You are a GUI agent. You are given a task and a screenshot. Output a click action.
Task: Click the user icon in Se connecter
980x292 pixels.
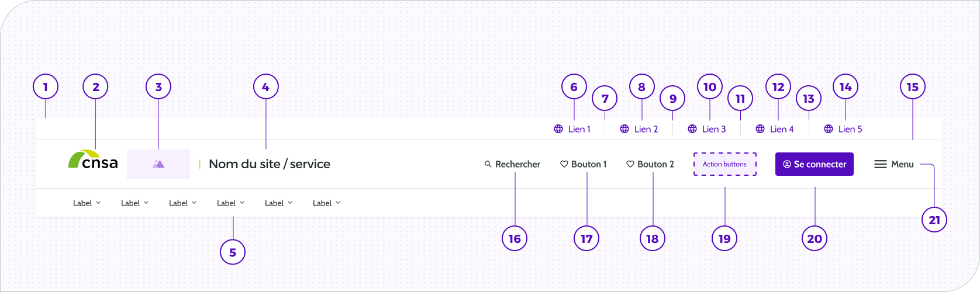tap(787, 164)
